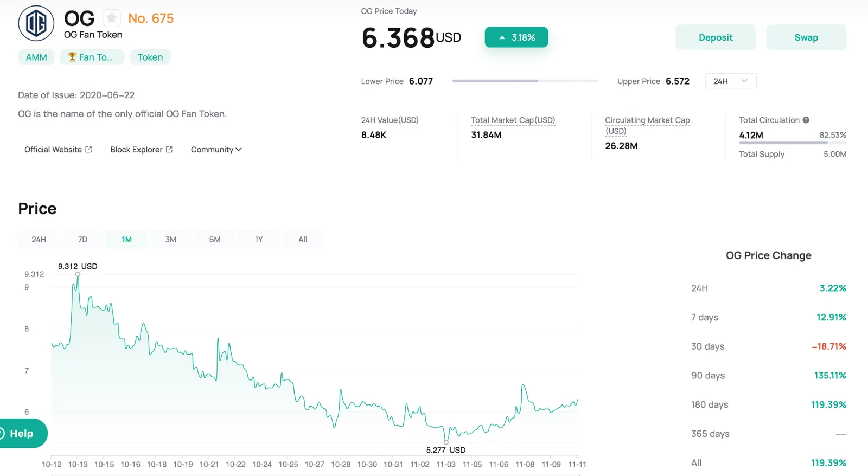Click the green 3.18% change badge

516,37
